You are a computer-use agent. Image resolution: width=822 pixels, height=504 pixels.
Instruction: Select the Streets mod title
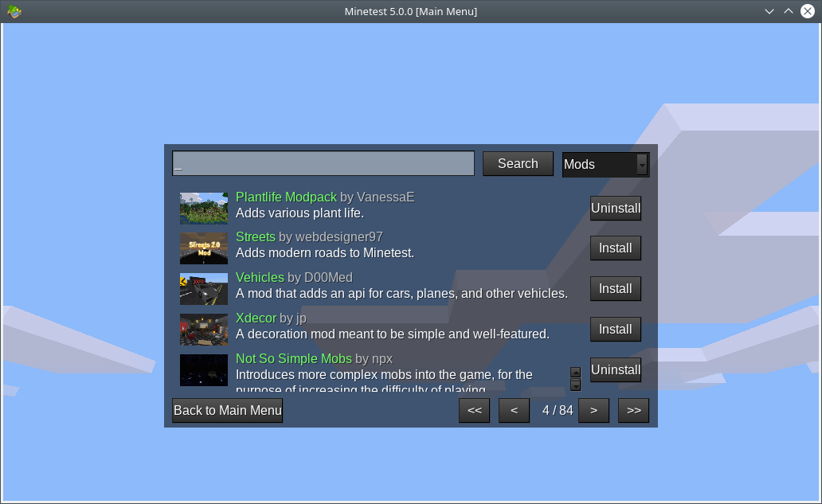(x=256, y=236)
